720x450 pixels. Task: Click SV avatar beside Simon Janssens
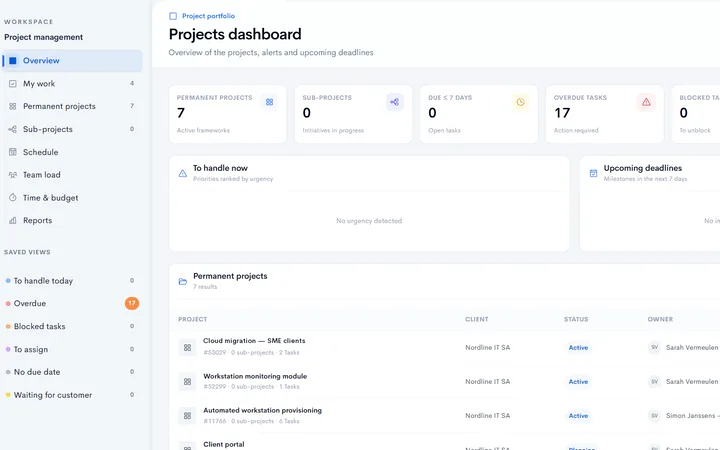click(x=654, y=416)
